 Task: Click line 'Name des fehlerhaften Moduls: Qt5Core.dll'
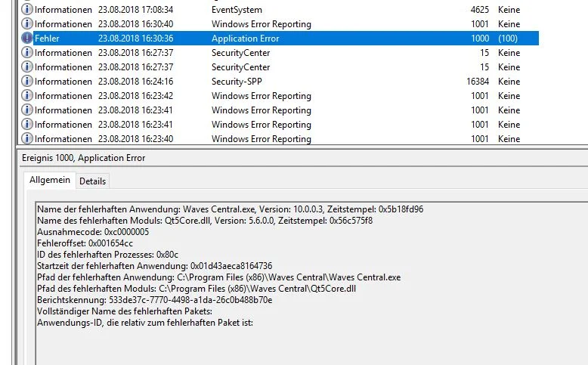pyautogui.click(x=205, y=221)
